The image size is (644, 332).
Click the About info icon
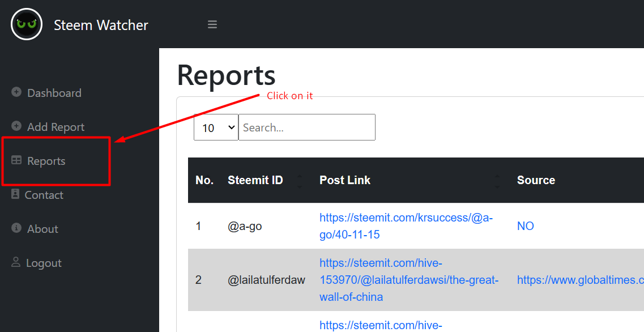click(16, 228)
